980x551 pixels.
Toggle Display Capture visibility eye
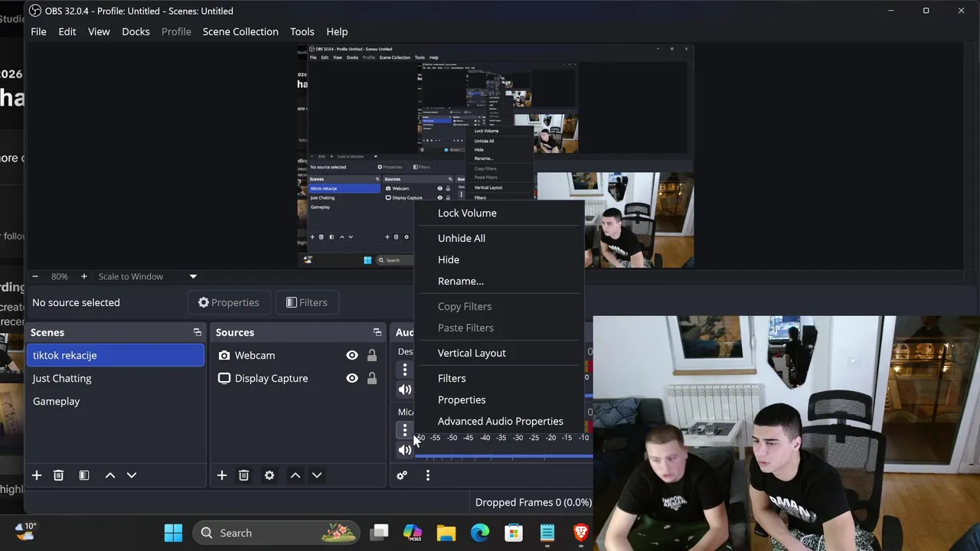[x=352, y=378]
